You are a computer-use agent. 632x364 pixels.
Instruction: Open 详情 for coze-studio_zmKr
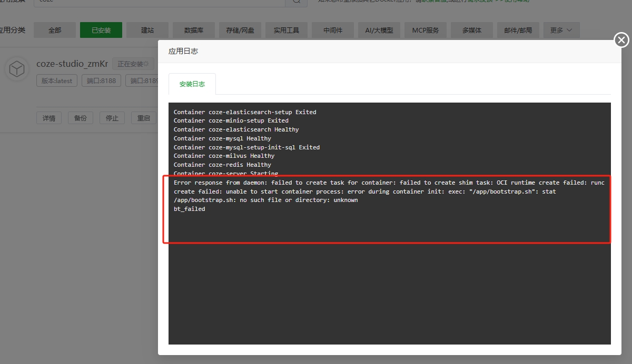tap(49, 118)
